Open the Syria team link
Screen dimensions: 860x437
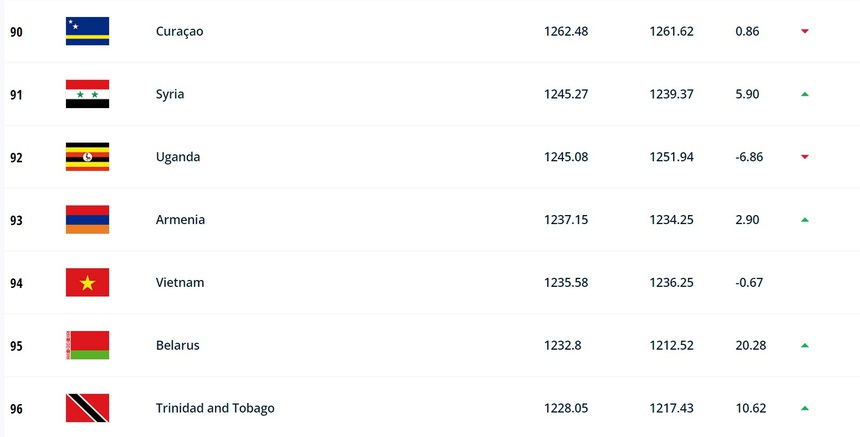pos(170,94)
